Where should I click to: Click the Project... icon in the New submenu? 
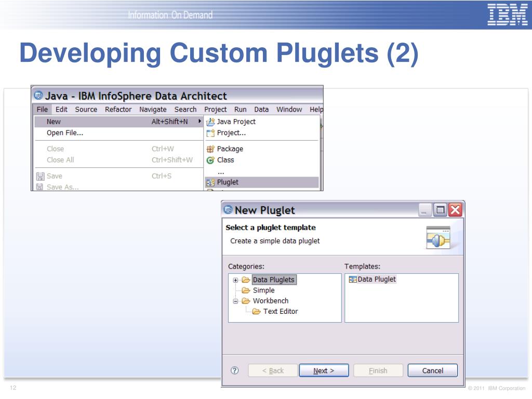pos(210,133)
